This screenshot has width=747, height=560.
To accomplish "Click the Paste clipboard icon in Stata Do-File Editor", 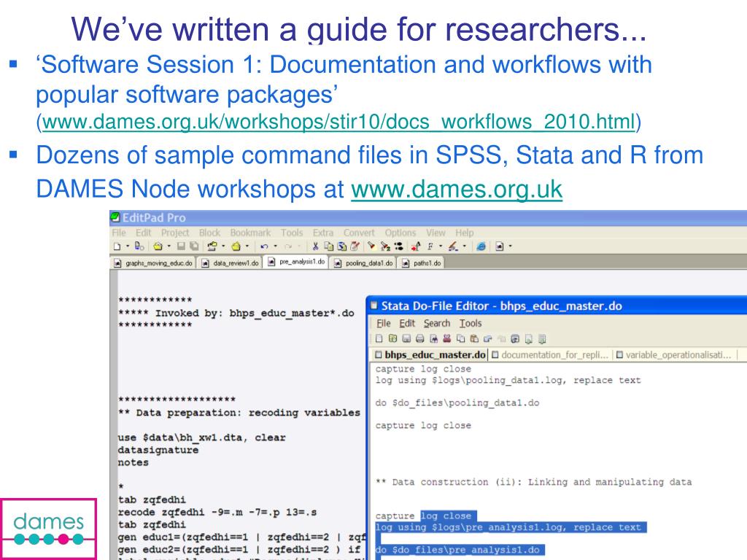I will pyautogui.click(x=474, y=338).
